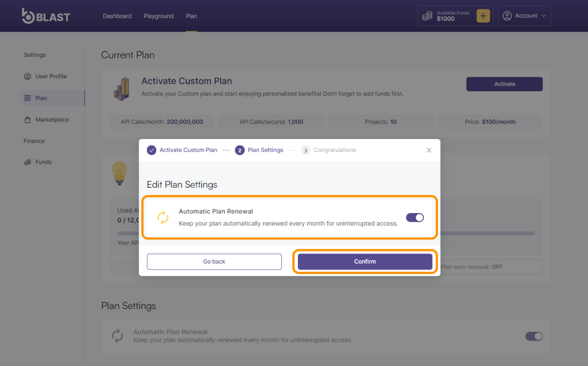Image resolution: width=588 pixels, height=366 pixels.
Task: Click the Blast logo icon
Action: (x=28, y=16)
